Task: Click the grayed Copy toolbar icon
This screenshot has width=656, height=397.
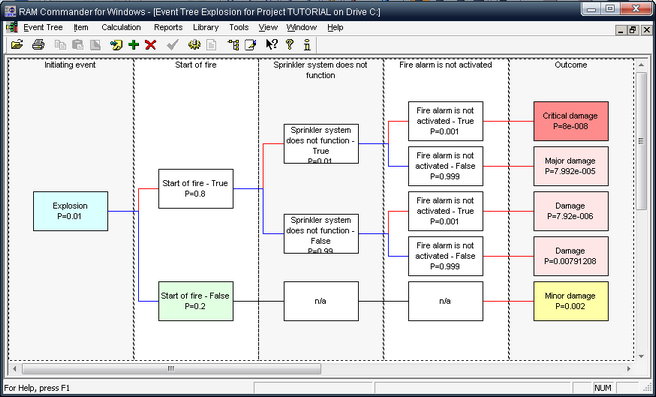Action: [x=61, y=44]
